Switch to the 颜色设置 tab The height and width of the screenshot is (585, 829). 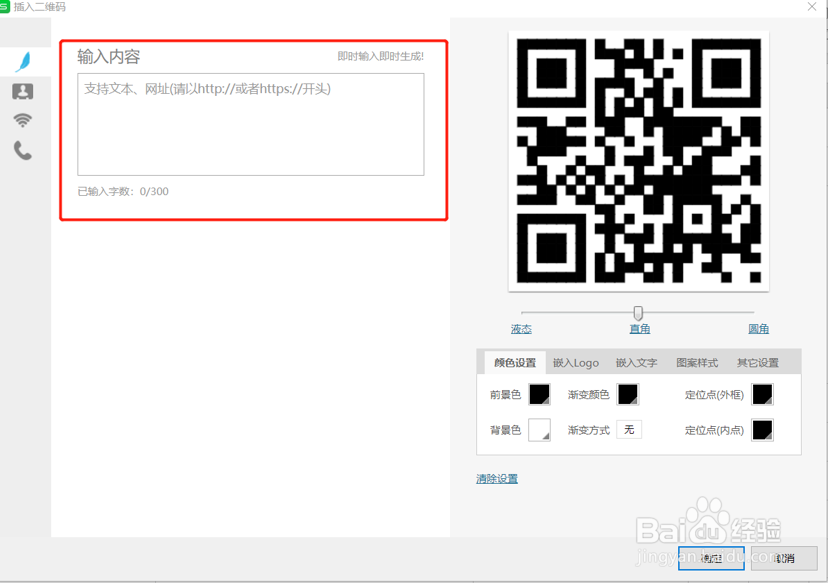coord(515,363)
